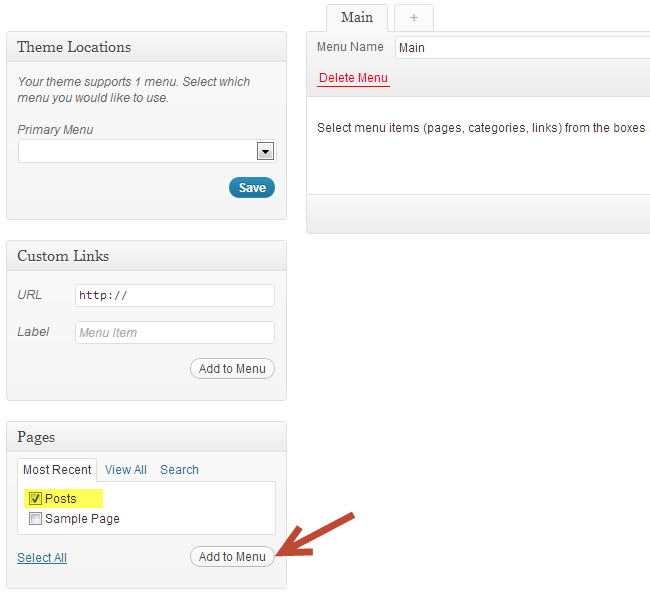The width and height of the screenshot is (650, 596).
Task: Open the Primary Menu dropdown
Action: click(x=147, y=151)
